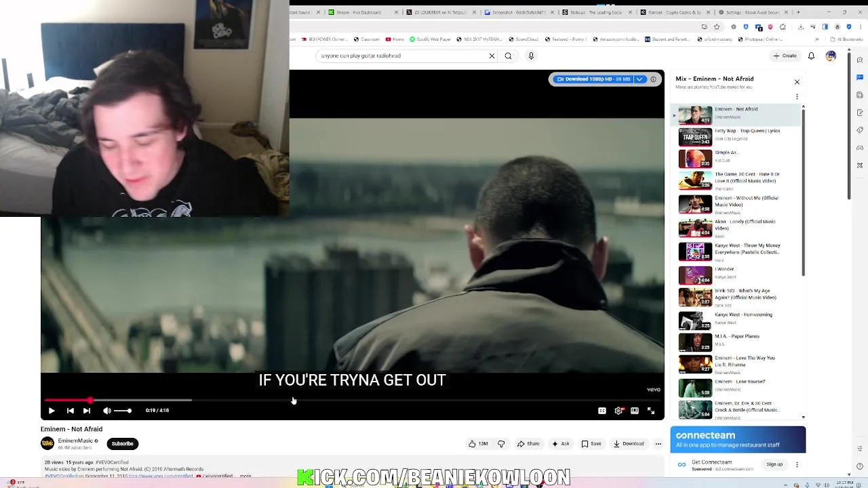Screen dimensions: 868x488
Task: Click the Ask button under video
Action: tap(561, 444)
